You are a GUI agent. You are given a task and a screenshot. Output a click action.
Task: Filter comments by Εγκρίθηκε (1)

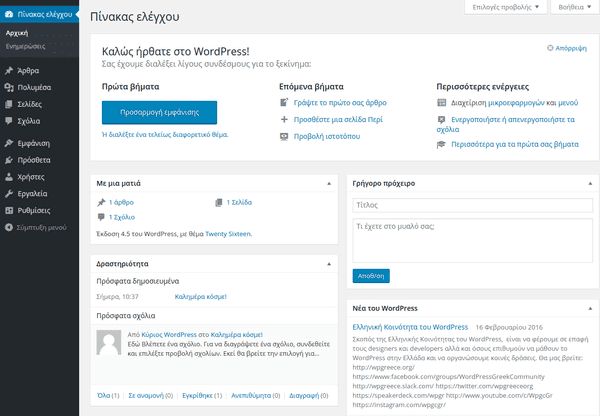(202, 395)
